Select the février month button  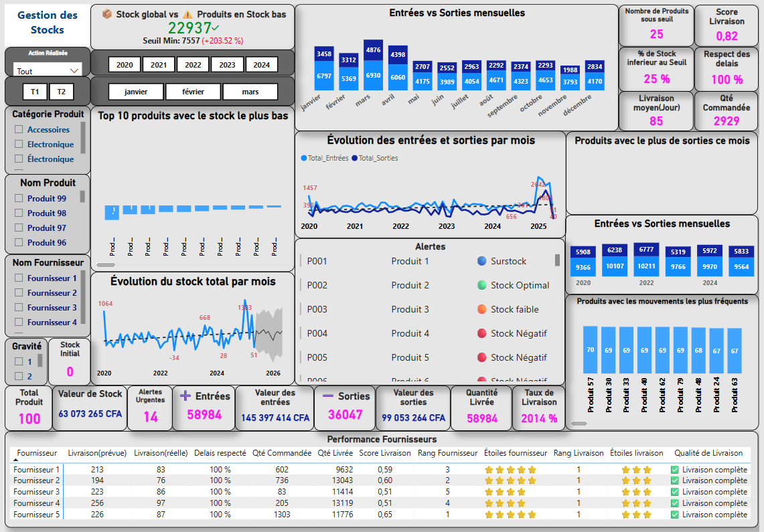click(194, 92)
